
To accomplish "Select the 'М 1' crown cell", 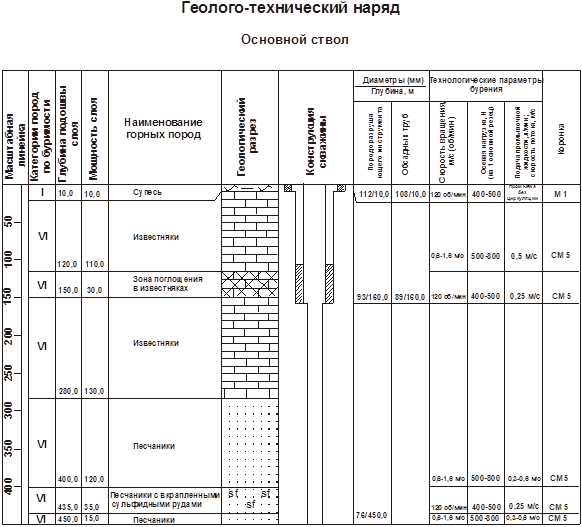I will 560,194.
